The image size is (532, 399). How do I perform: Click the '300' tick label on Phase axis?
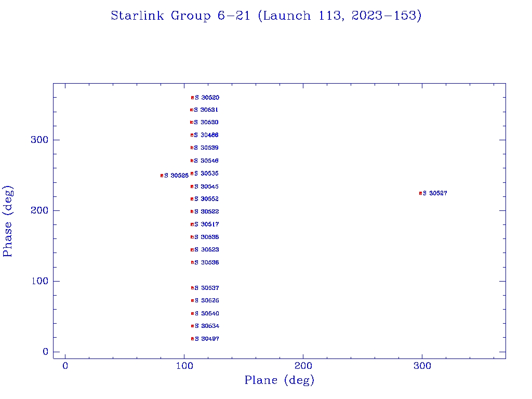tap(39, 140)
